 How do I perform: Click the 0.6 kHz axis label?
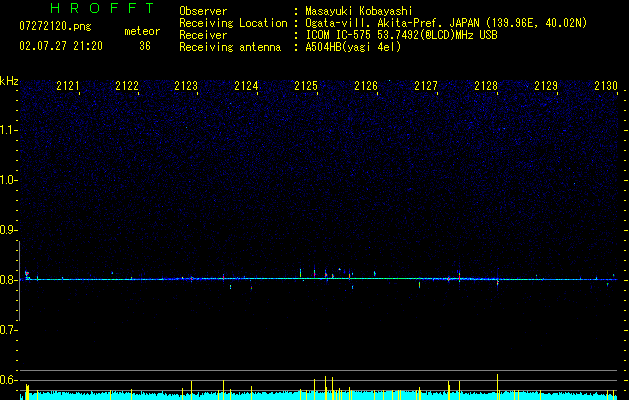[x=8, y=380]
